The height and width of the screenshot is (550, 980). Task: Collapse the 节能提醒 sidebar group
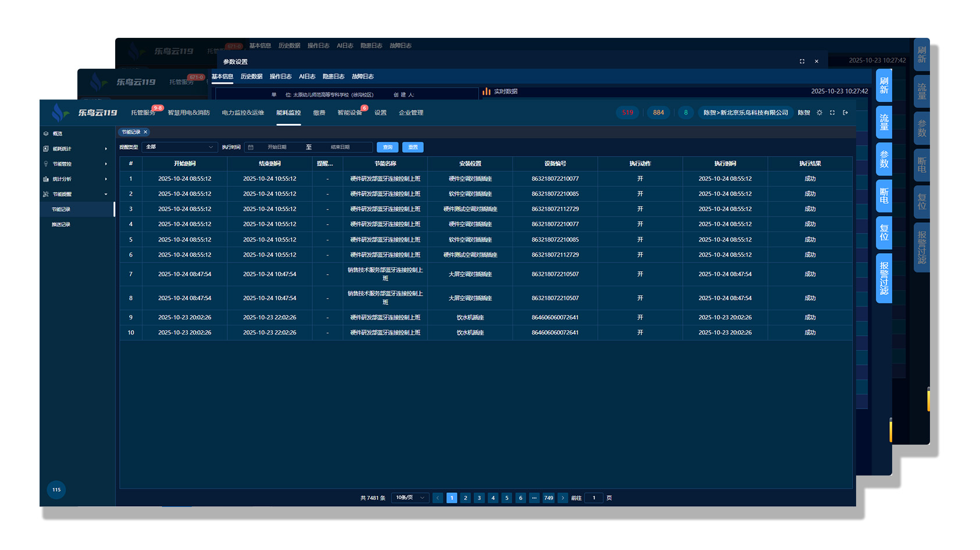(76, 194)
